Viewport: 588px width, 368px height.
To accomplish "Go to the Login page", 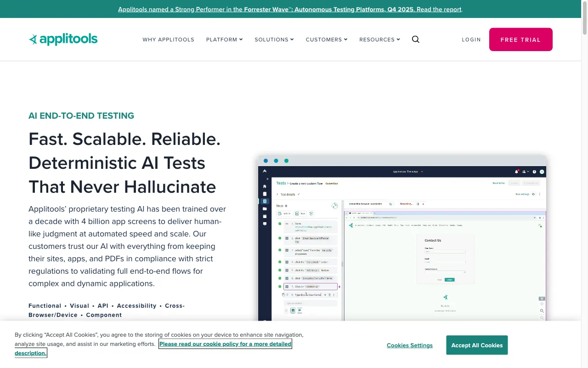I will click(x=471, y=40).
